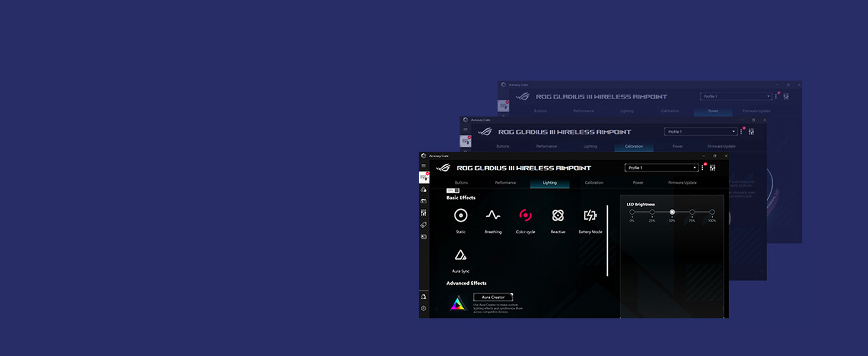Open Profile 1 dropdown in the rearmost window
Image resolution: width=868 pixels, height=356 pixels.
[x=736, y=96]
